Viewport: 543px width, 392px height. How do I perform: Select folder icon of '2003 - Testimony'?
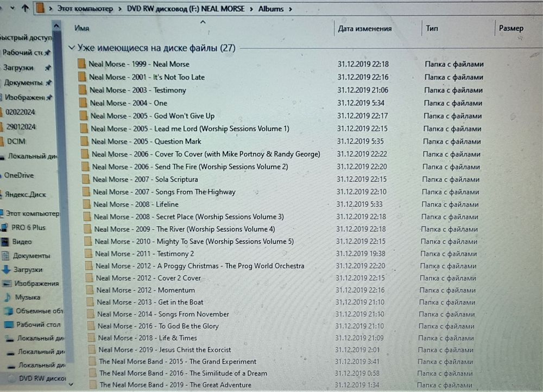(x=83, y=90)
